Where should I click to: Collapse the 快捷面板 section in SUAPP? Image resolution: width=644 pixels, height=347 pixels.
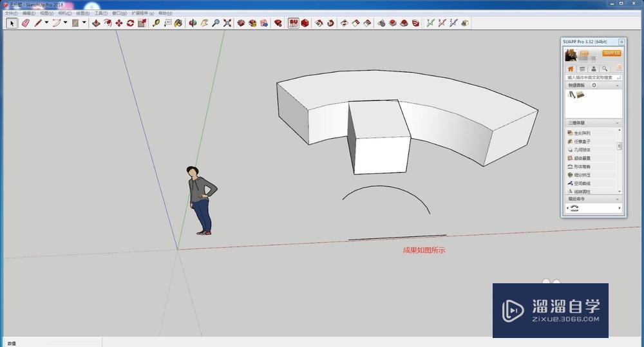pos(618,86)
